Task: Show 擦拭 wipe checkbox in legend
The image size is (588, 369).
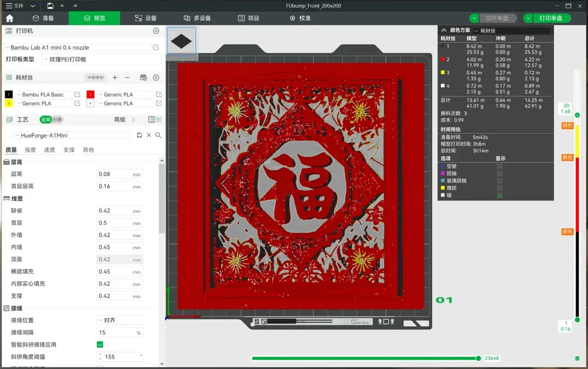Action: [499, 188]
